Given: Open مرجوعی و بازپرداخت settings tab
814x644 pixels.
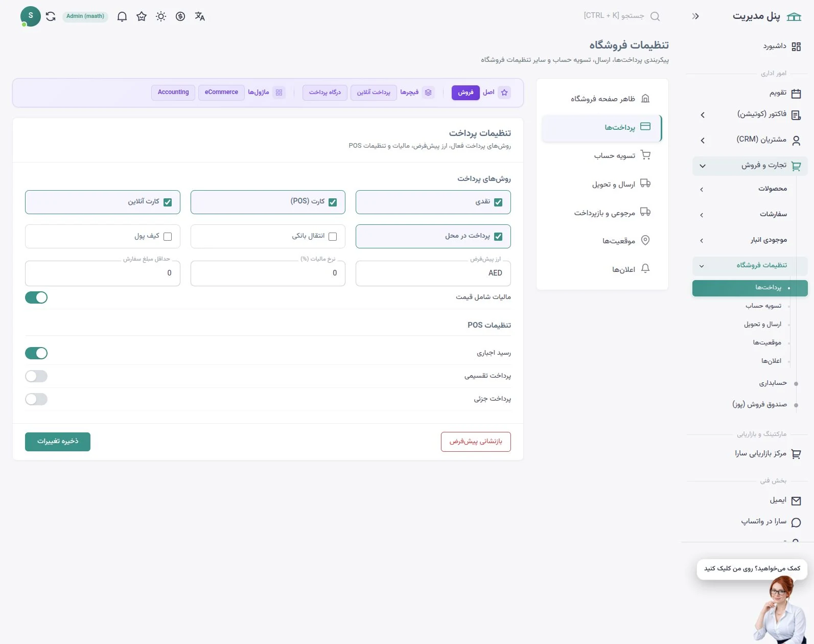Looking at the screenshot, I should click(602, 213).
